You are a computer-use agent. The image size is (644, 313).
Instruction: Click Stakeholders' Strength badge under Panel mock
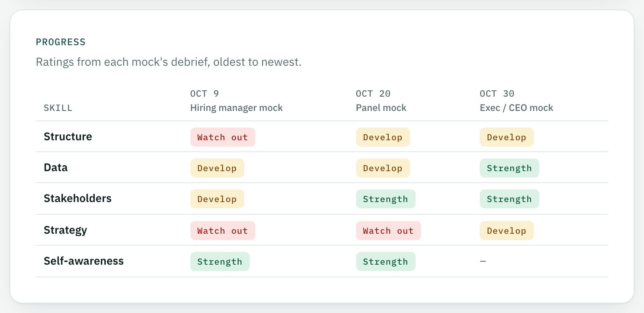(386, 199)
